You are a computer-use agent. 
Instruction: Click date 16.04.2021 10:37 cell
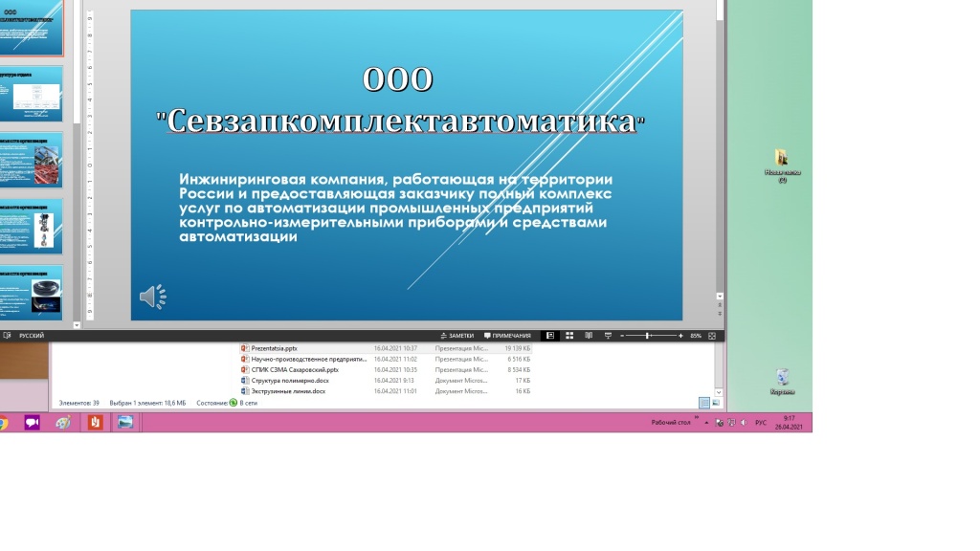click(x=395, y=348)
